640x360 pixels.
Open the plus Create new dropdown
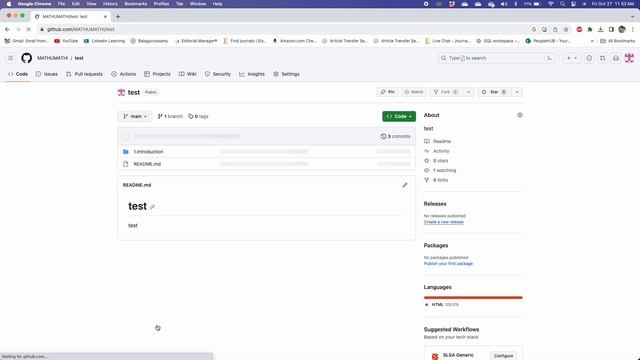click(571, 58)
